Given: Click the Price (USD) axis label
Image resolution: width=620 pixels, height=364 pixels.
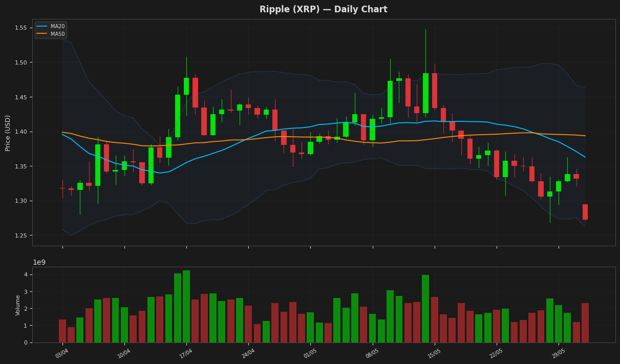Looking at the screenshot, I should click(x=8, y=133).
